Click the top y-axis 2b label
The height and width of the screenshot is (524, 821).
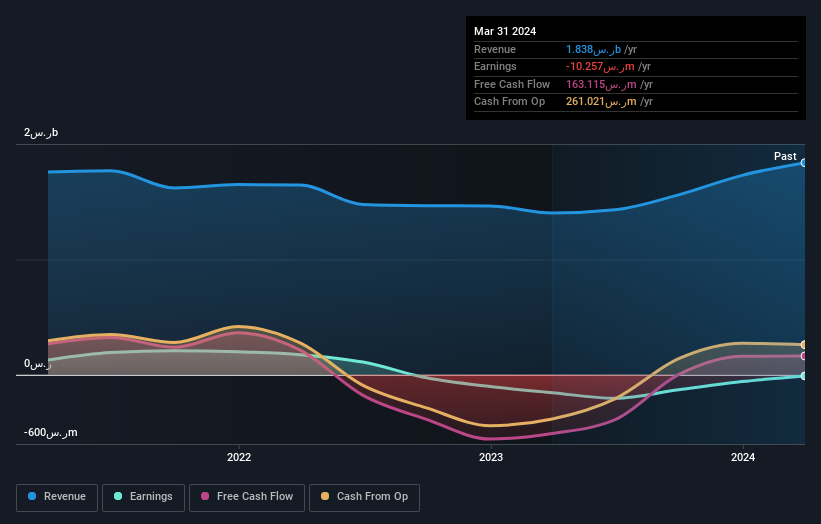pos(41,132)
